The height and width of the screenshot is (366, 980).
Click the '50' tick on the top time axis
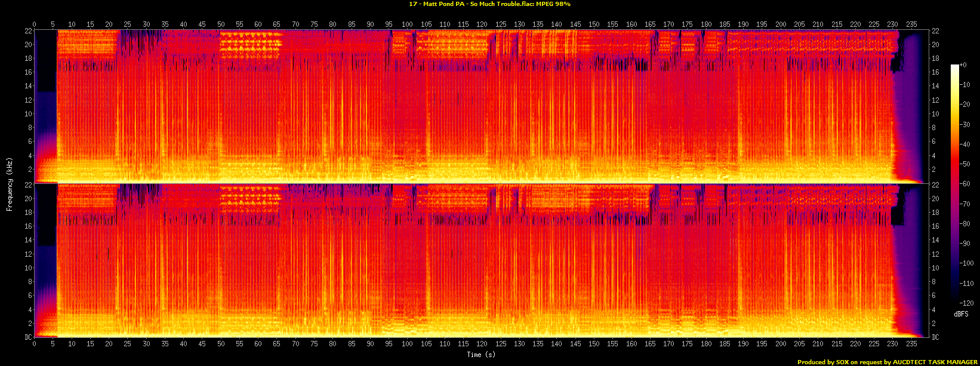coord(221,24)
